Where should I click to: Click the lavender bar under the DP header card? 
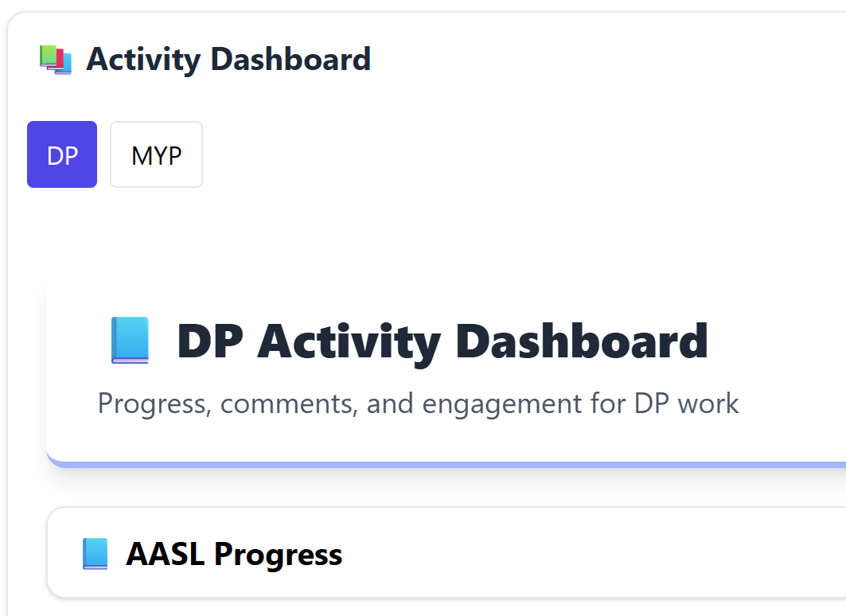point(446,465)
